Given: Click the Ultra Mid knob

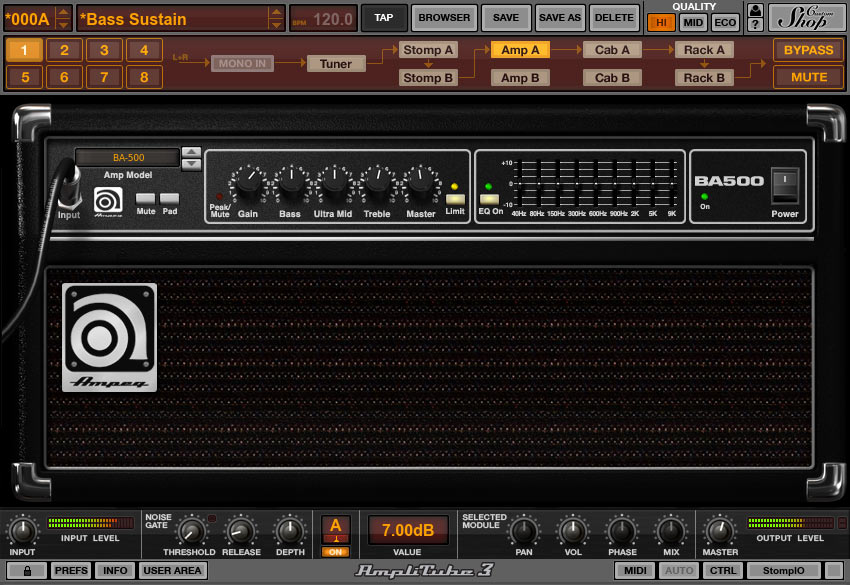Looking at the screenshot, I should tap(334, 183).
